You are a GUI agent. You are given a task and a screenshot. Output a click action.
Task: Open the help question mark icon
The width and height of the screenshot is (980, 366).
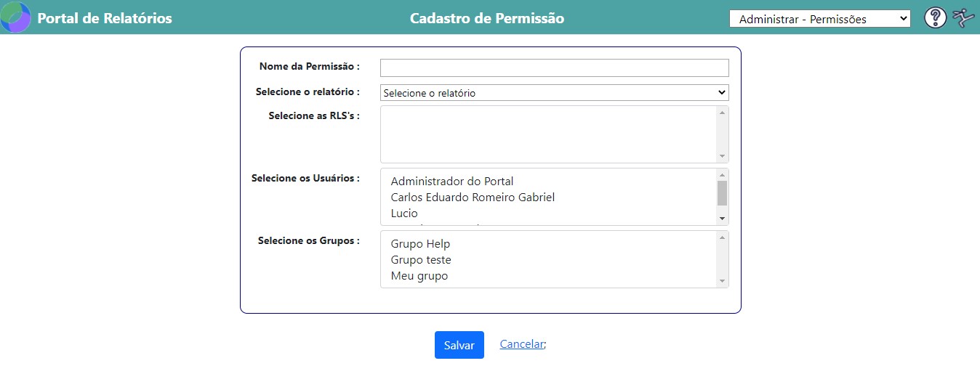click(x=935, y=18)
